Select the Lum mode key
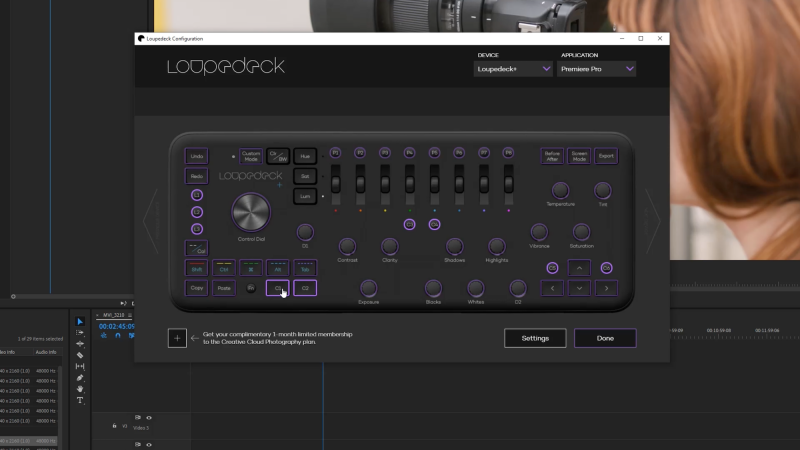Screen dimensions: 800x450 (305, 196)
